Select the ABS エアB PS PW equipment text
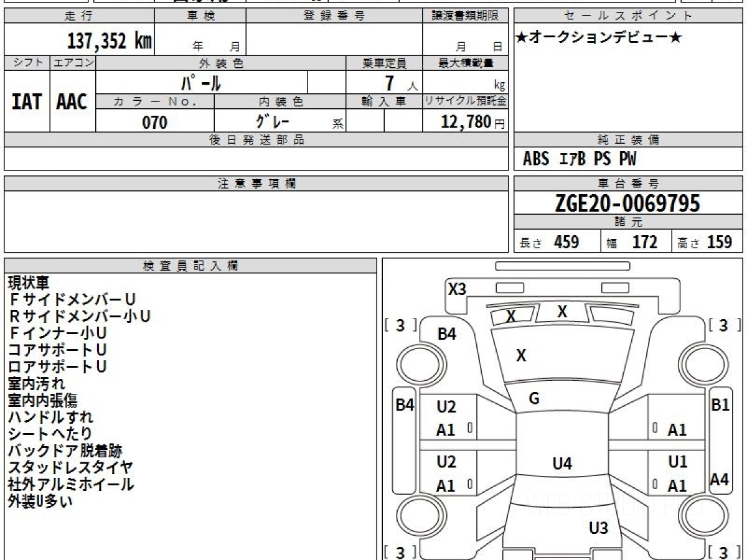The height and width of the screenshot is (560, 747). tap(580, 160)
